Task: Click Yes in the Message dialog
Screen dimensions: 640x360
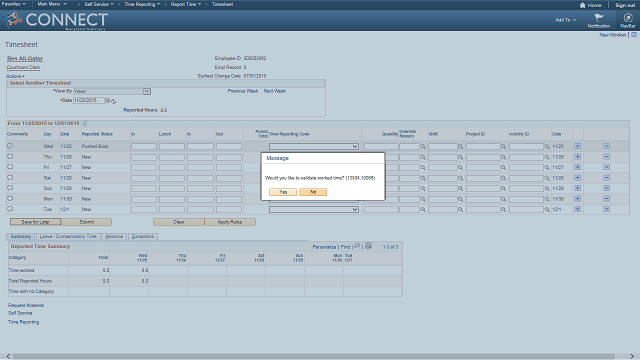Action: (x=283, y=192)
